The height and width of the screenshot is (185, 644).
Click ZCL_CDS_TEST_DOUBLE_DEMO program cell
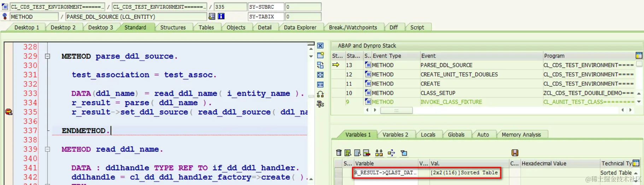[x=589, y=93]
